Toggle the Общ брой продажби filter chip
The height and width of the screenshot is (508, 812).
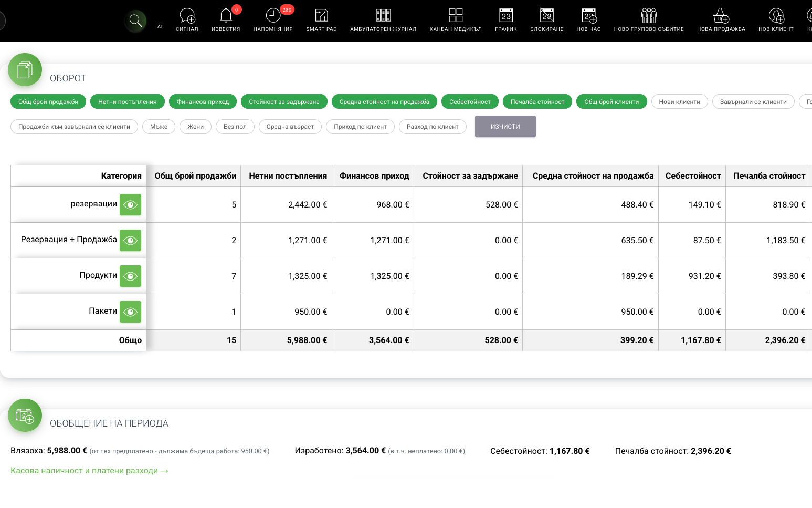tap(48, 102)
